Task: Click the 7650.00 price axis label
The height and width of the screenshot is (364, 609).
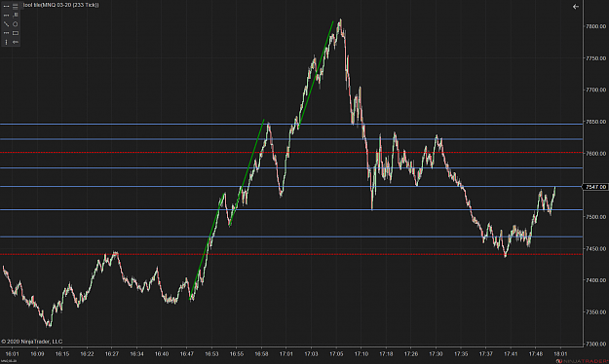Action: click(595, 122)
